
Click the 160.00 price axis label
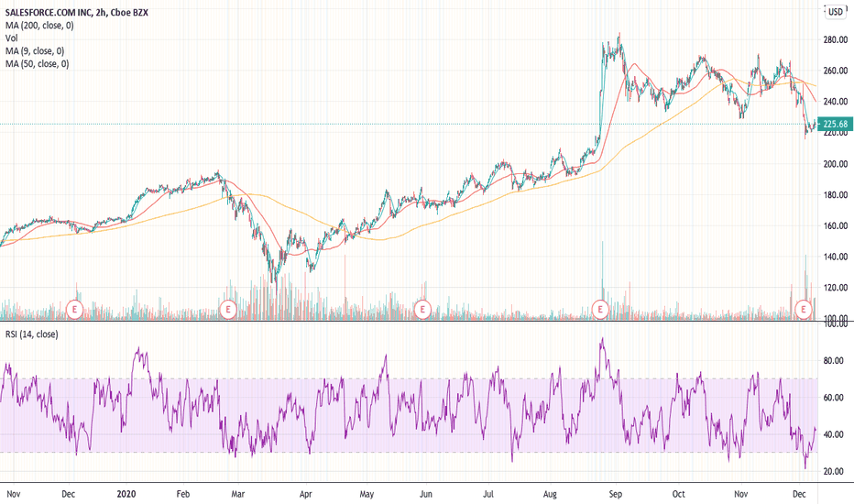click(836, 225)
